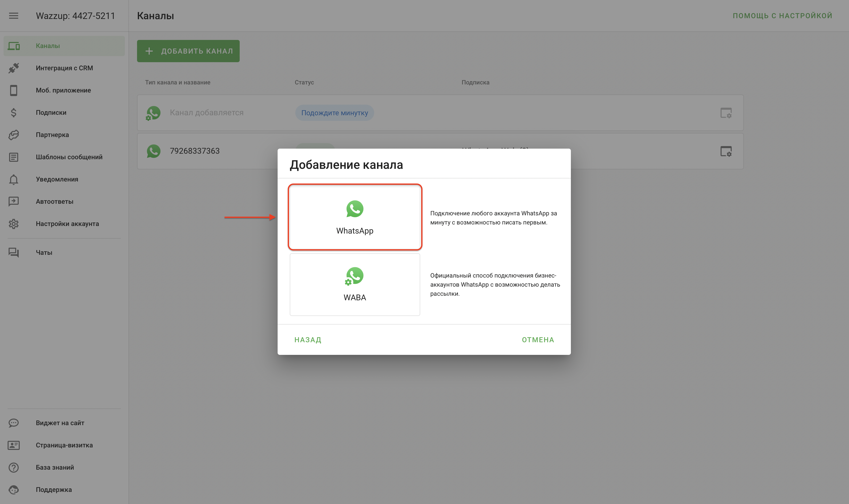Open the knowledge base question mark icon
Viewport: 849px width, 504px height.
[x=14, y=467]
